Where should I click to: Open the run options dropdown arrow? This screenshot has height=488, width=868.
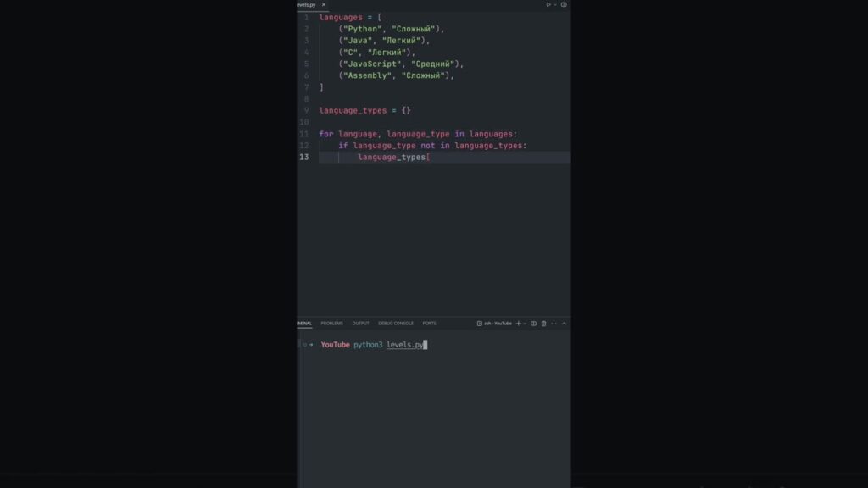555,4
